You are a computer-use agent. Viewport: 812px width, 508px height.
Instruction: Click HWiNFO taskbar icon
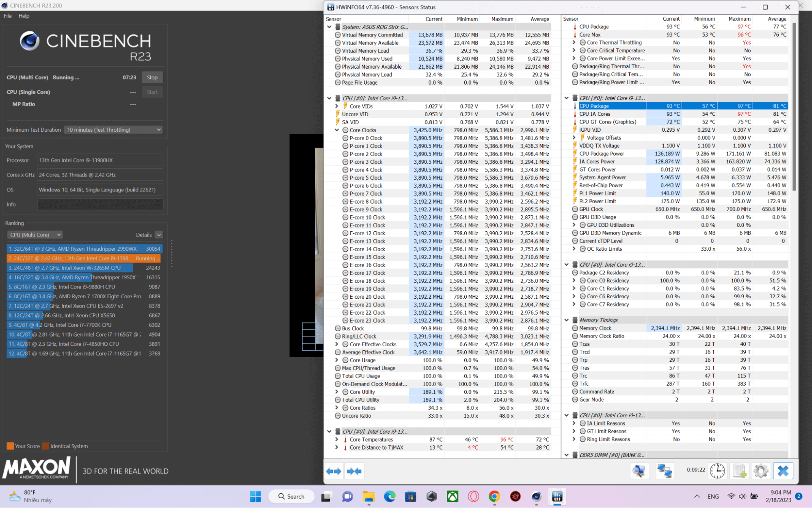(x=557, y=497)
